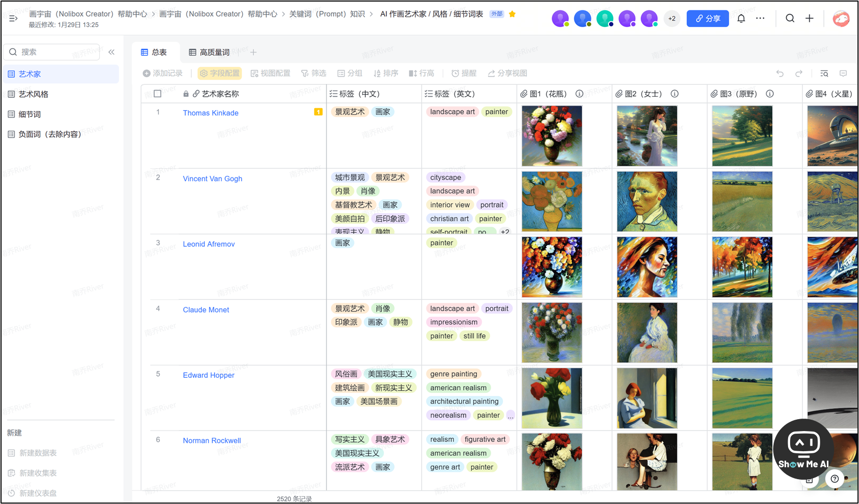
Task: Click 新建仪表盘 in sidebar
Action: (x=32, y=493)
